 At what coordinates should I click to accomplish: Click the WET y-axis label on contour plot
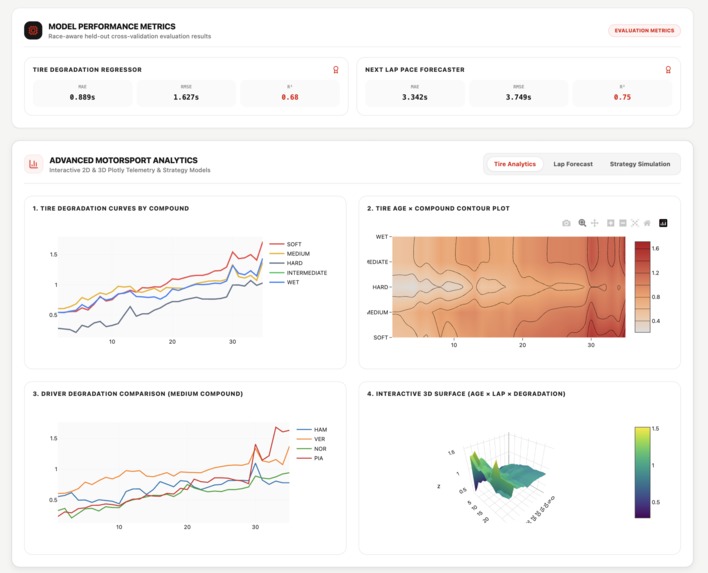coord(382,237)
